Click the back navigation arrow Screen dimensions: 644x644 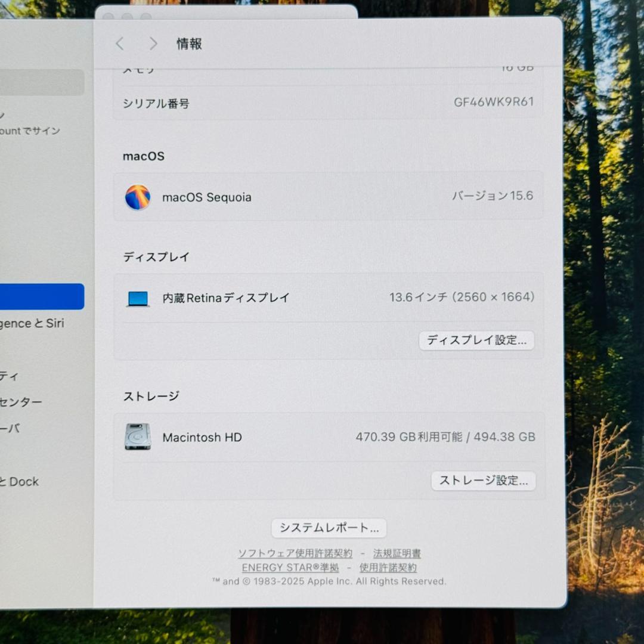[x=119, y=44]
